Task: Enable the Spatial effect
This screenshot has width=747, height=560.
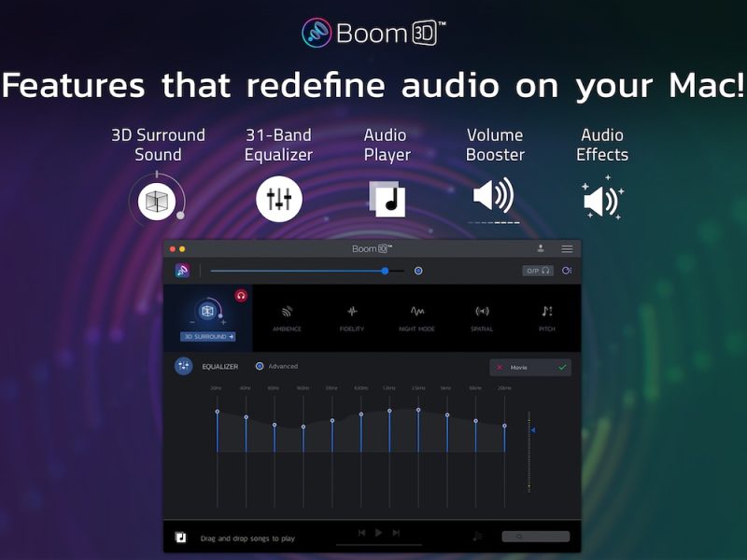Action: coord(482,317)
